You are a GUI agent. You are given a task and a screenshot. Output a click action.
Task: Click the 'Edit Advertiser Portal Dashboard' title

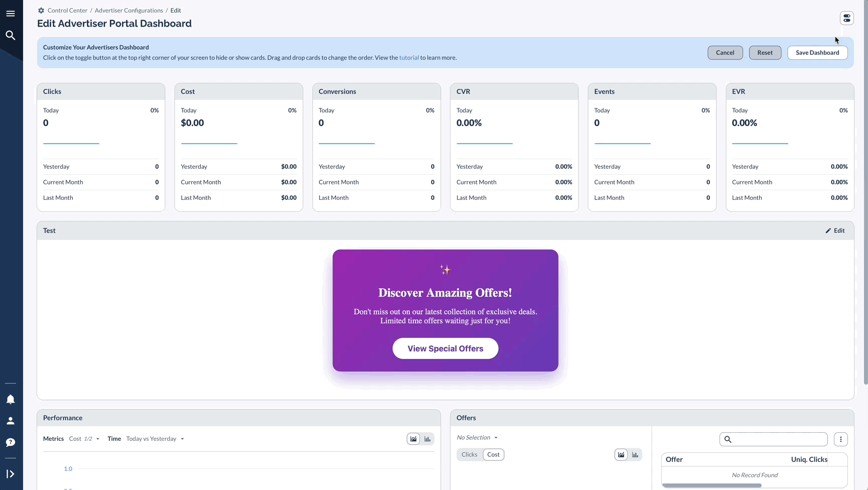pos(114,24)
